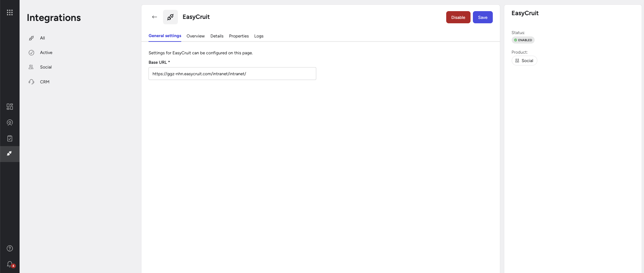Go back using the left arrow

[155, 17]
